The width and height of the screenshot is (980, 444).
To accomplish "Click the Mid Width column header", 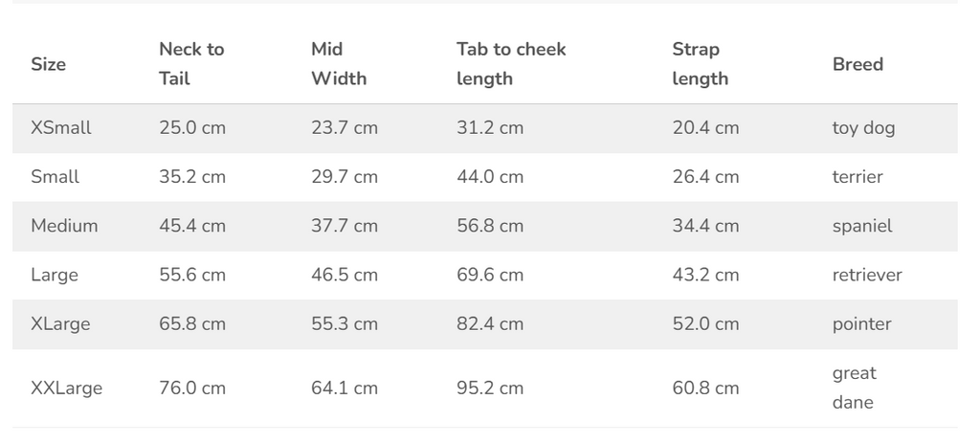I will coord(339,64).
